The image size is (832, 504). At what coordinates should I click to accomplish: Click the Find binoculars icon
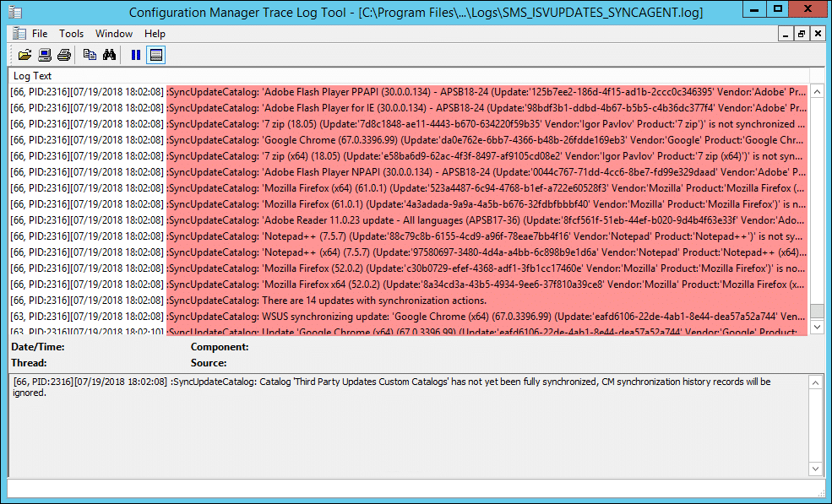coord(109,55)
